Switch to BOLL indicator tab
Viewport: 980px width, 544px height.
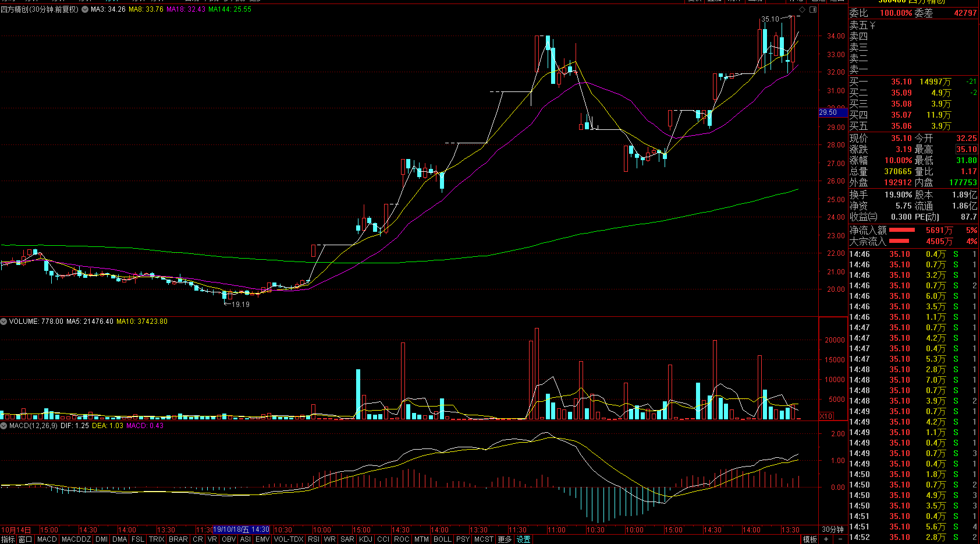[442, 539]
